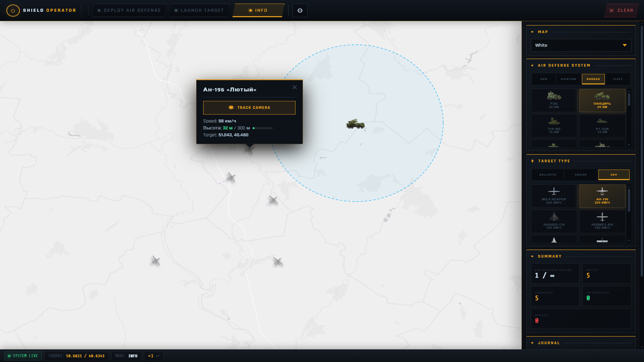Click the Track Camera button
Screen dimensions: 644x362
click(x=249, y=108)
